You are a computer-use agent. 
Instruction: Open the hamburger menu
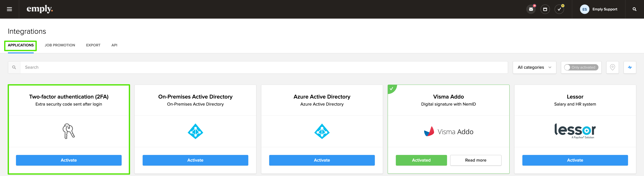pyautogui.click(x=9, y=9)
